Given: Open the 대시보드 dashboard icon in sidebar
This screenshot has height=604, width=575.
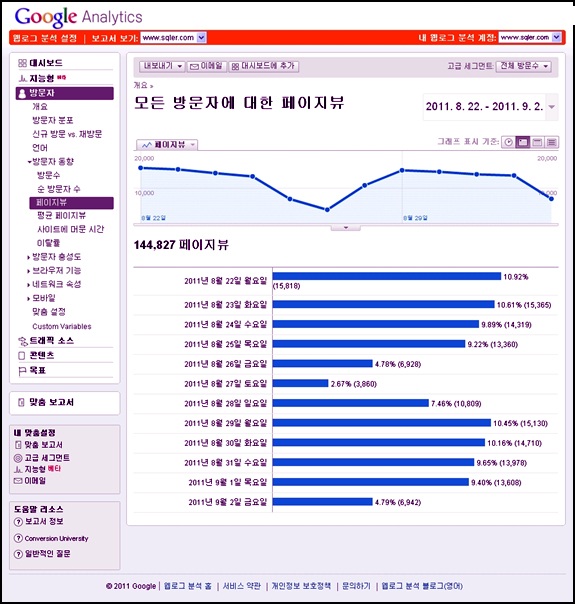Looking at the screenshot, I should 22,63.
